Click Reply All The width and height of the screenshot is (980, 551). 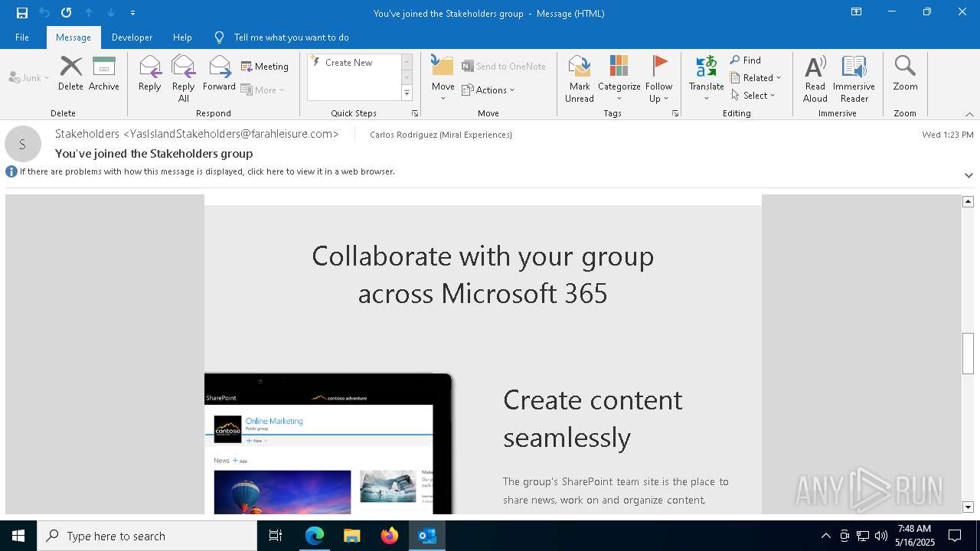click(183, 78)
